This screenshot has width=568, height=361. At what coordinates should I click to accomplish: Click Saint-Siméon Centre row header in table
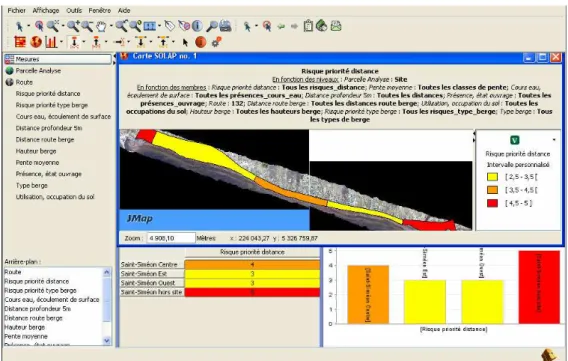click(x=152, y=264)
